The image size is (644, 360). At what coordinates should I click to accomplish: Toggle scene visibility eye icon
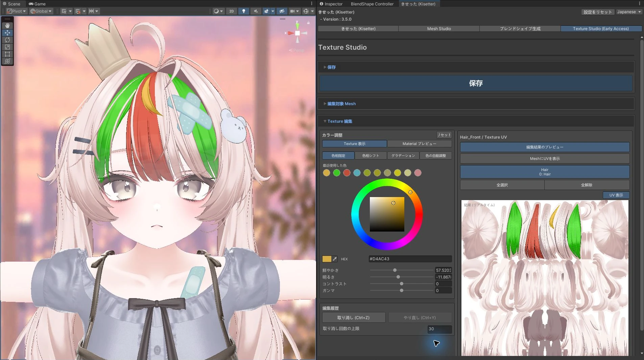pyautogui.click(x=282, y=11)
